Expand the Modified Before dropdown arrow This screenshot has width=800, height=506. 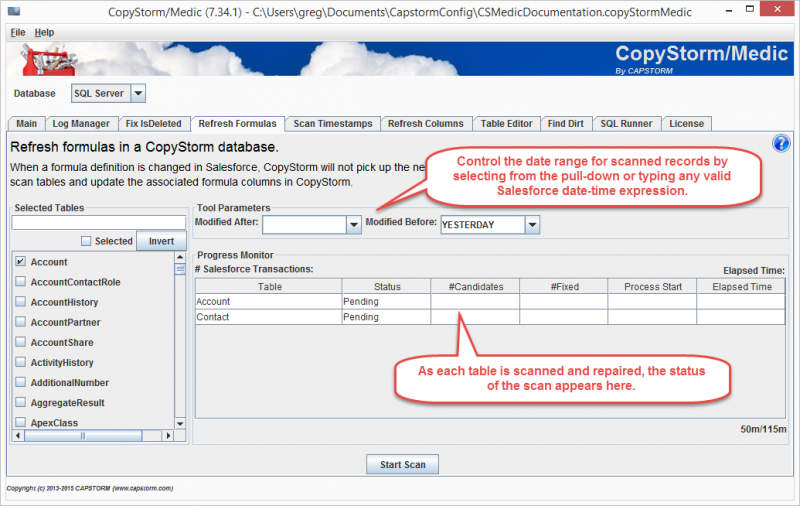click(x=532, y=224)
